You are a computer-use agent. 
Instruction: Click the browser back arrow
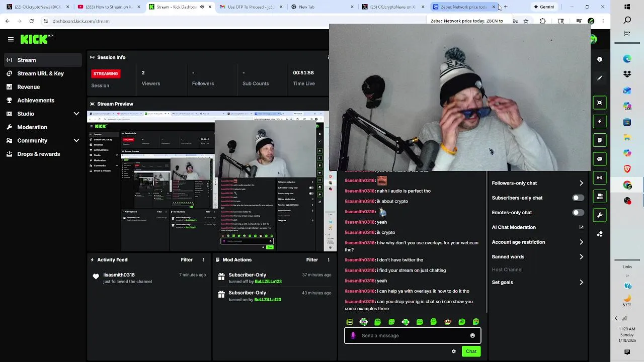7,21
